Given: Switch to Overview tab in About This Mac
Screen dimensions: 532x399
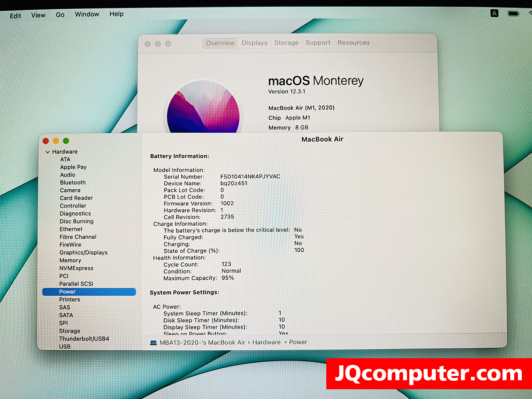Looking at the screenshot, I should point(220,43).
